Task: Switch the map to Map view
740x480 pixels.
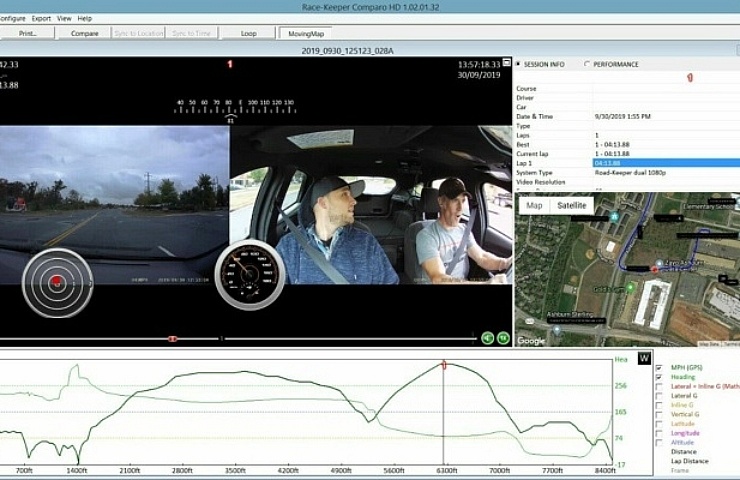Action: (x=534, y=205)
